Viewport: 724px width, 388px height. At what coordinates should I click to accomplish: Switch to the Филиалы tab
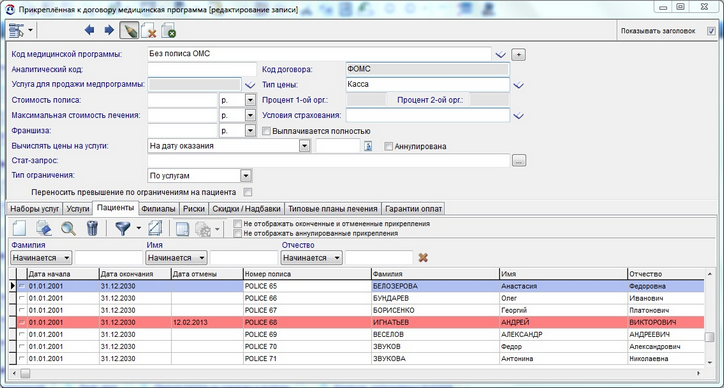158,209
